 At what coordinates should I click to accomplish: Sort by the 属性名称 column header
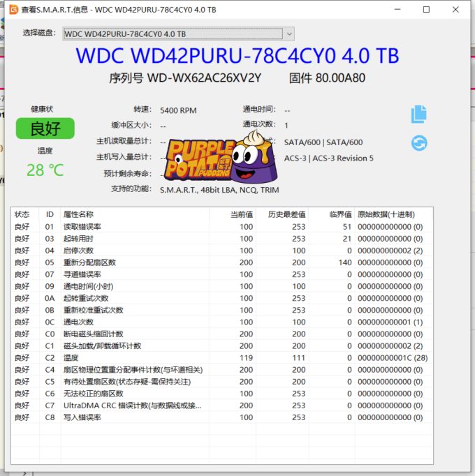point(135,214)
